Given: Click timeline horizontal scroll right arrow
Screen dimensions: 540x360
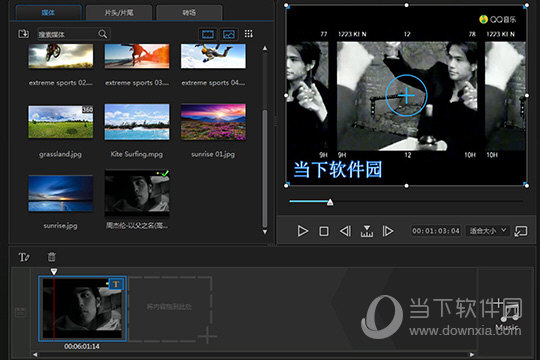Looking at the screenshot, I should (472, 354).
